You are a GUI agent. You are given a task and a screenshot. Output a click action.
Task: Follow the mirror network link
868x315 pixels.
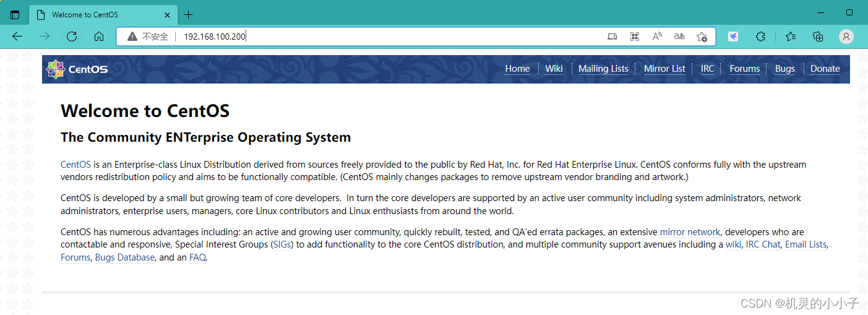point(690,232)
